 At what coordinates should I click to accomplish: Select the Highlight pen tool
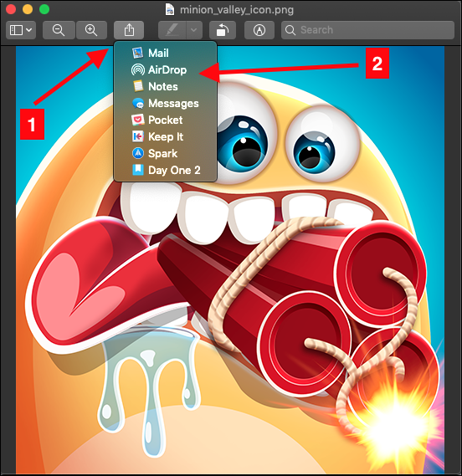172,30
